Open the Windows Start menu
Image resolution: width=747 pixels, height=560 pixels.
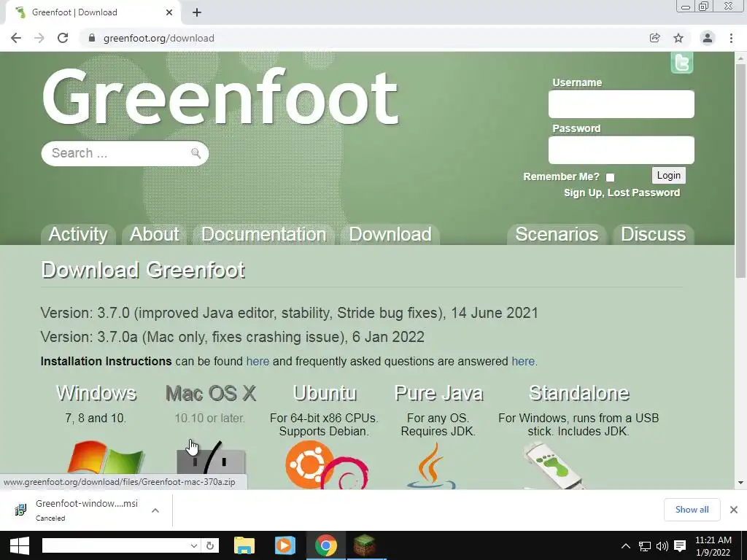(x=20, y=545)
